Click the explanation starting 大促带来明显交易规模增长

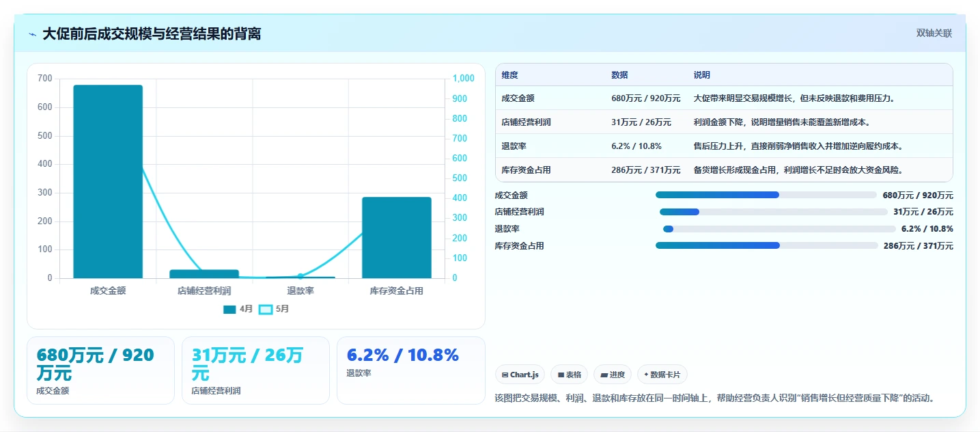(x=794, y=98)
